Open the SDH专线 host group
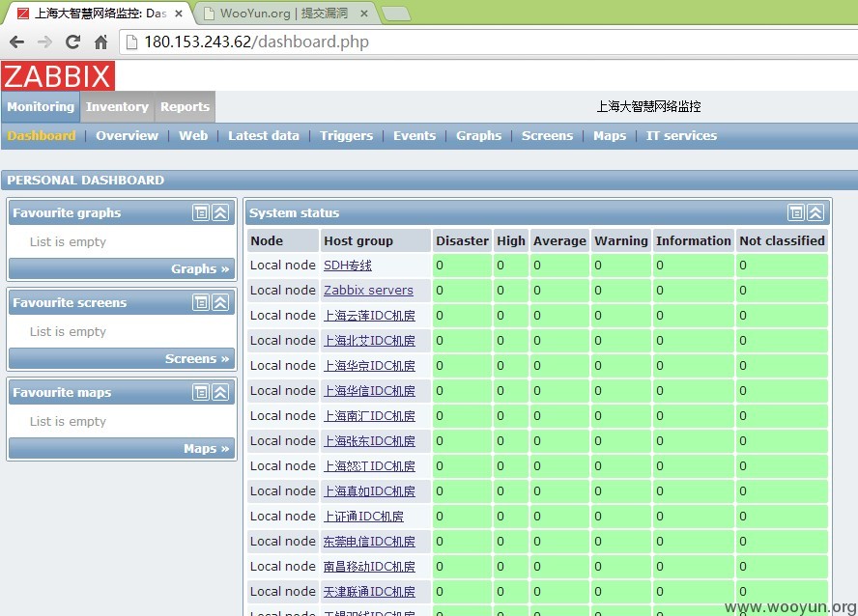 coord(348,266)
